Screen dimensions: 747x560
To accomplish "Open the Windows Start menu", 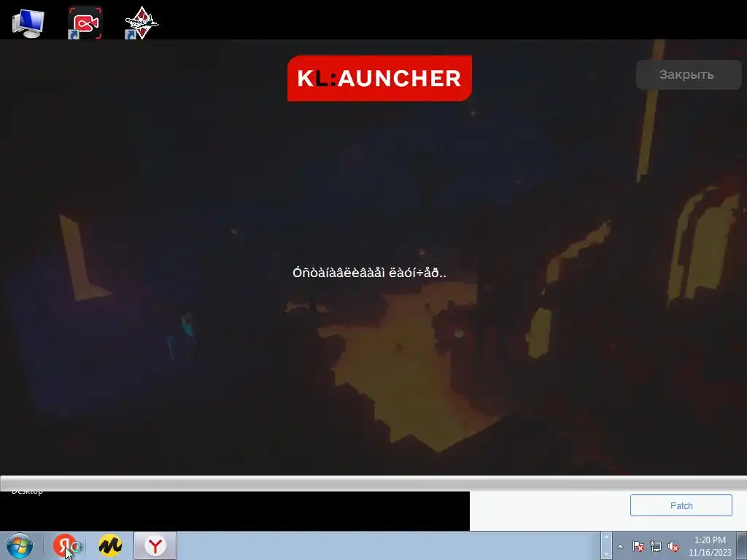I will coord(20,545).
